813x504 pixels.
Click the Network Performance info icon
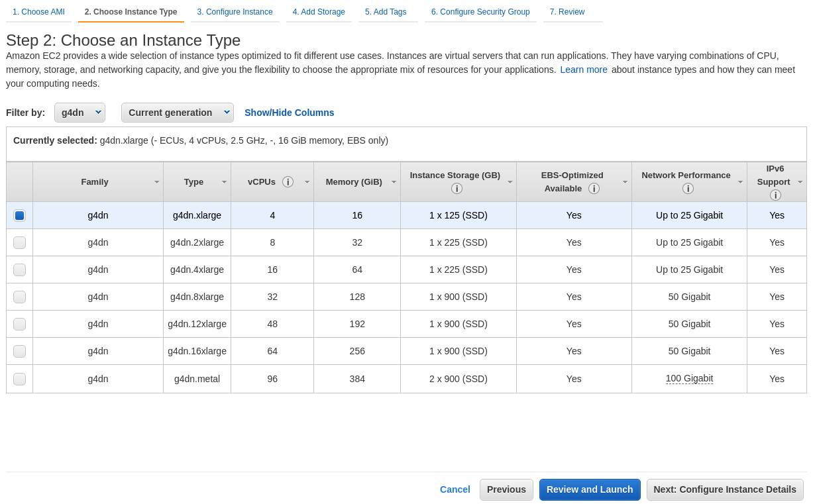click(688, 188)
